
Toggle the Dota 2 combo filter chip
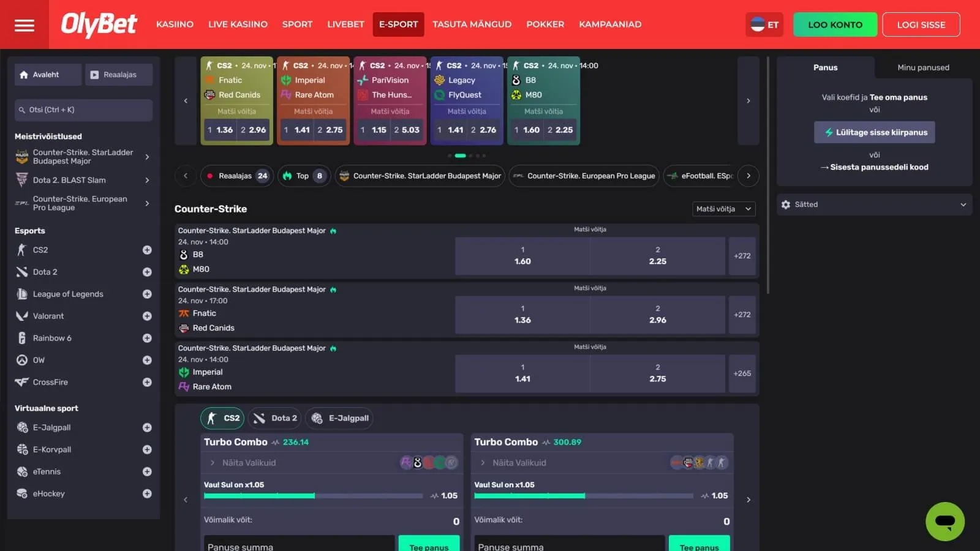[x=276, y=418]
